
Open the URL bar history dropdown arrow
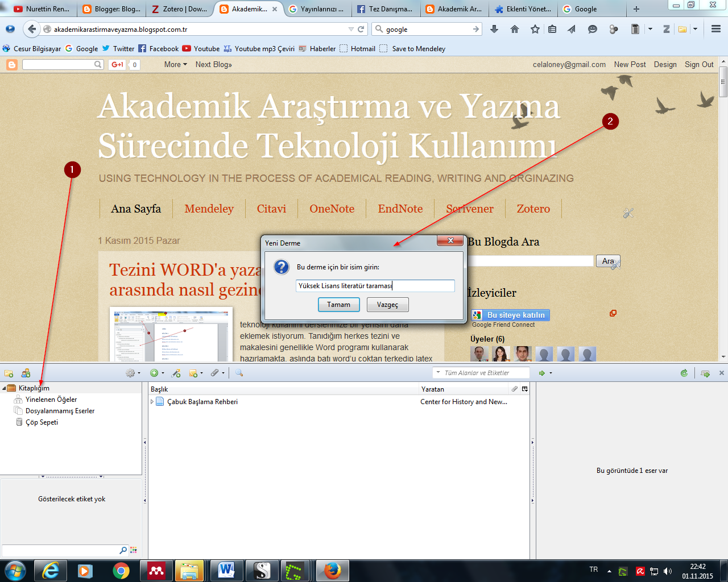(351, 29)
